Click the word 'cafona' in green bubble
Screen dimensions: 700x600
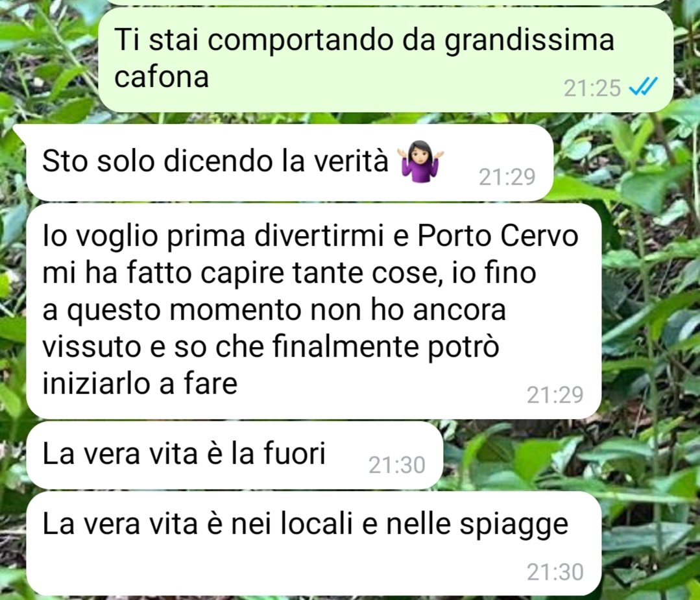[x=162, y=77]
